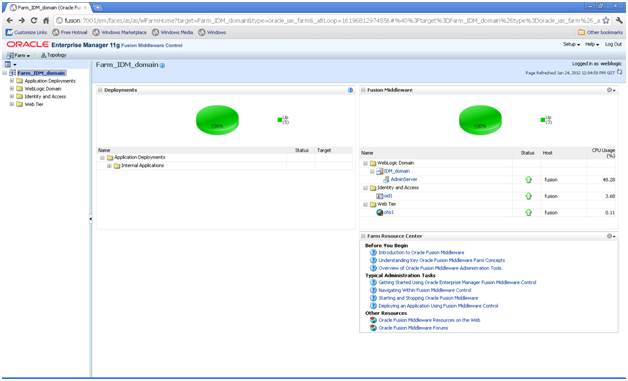This screenshot has width=628, height=381.
Task: Click the browser Forward arrow
Action: coord(22,20)
